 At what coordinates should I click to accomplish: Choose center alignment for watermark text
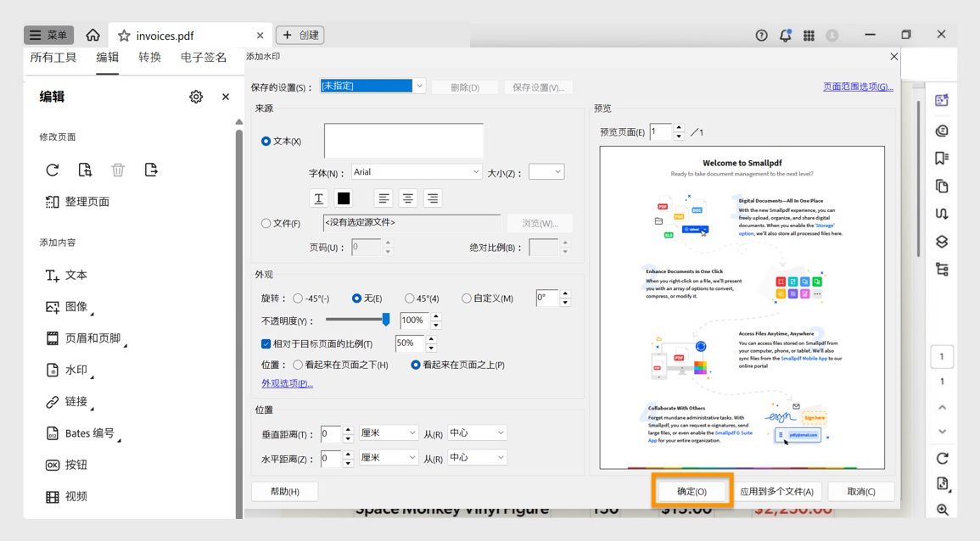408,198
